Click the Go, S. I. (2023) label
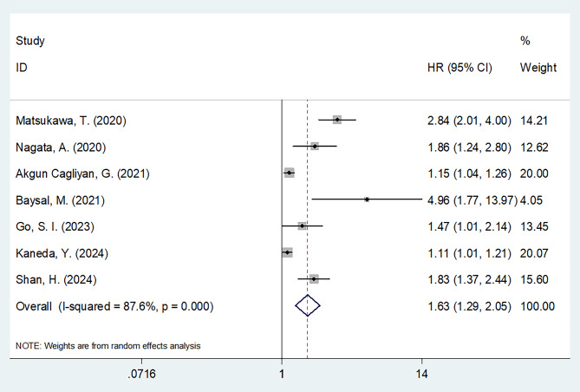Screen dimensions: 580x392 coord(55,226)
